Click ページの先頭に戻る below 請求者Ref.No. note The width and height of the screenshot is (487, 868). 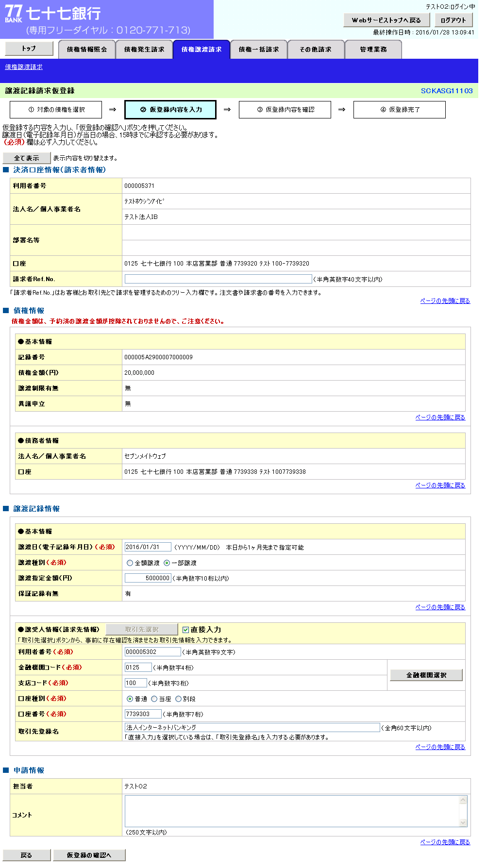(445, 301)
